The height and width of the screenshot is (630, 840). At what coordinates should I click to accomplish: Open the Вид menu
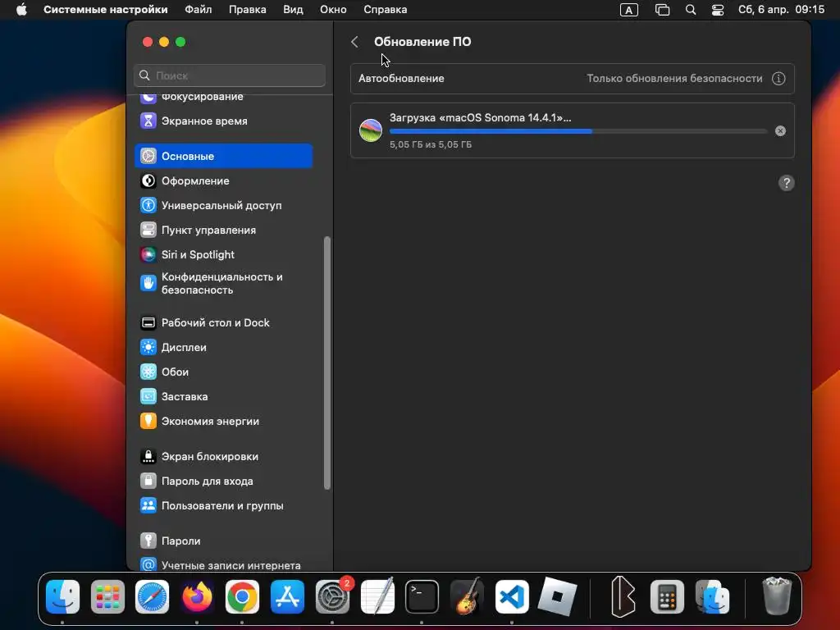pos(293,10)
